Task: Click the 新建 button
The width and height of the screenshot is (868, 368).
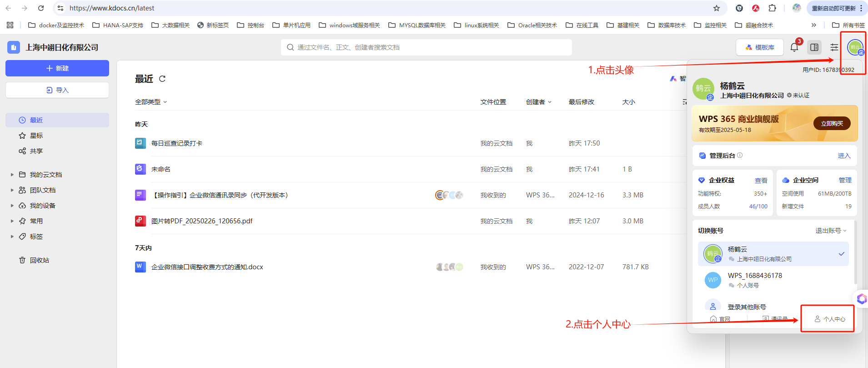Action: [x=57, y=68]
